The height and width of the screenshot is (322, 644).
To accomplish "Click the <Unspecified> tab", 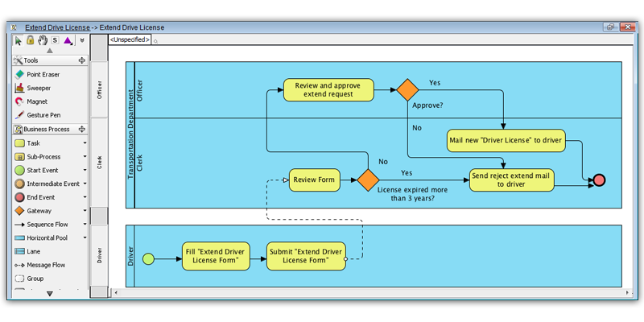I will click(x=130, y=39).
